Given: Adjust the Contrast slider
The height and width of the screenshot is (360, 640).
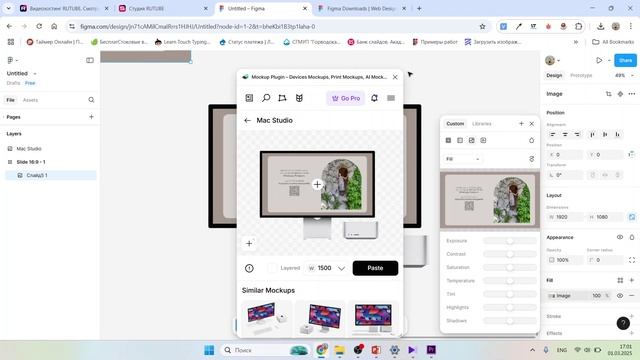Looking at the screenshot, I should [510, 254].
